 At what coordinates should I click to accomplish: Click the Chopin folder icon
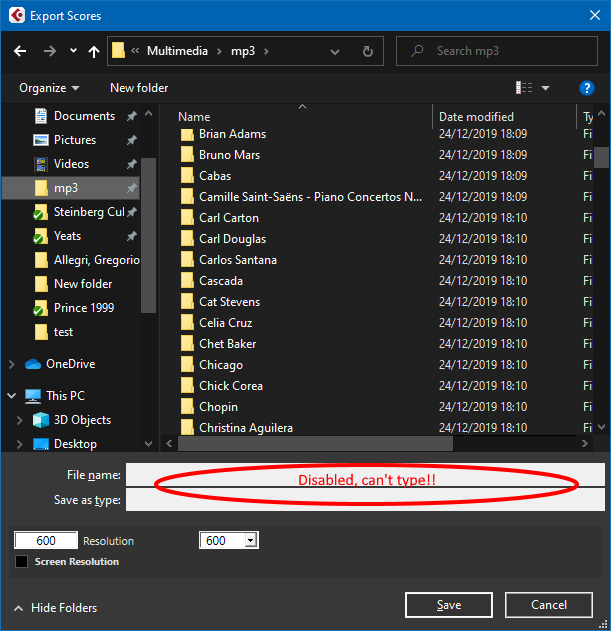click(x=187, y=406)
